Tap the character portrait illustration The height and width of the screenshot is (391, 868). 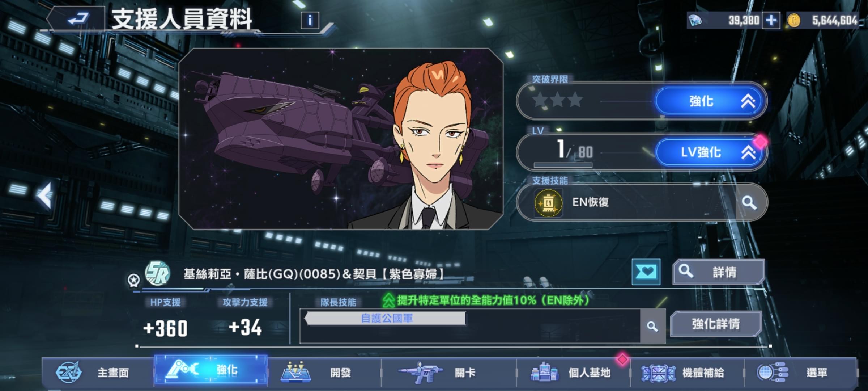341,139
